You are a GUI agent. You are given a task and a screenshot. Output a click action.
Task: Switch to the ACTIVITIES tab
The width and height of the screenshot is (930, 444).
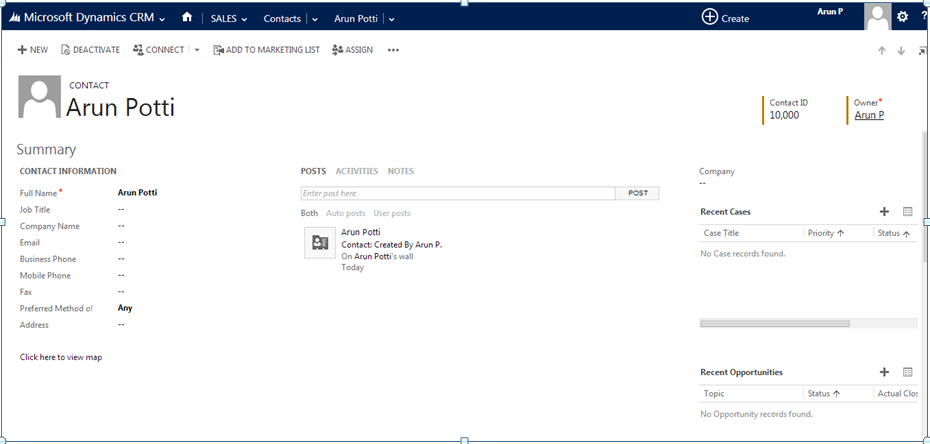(356, 171)
